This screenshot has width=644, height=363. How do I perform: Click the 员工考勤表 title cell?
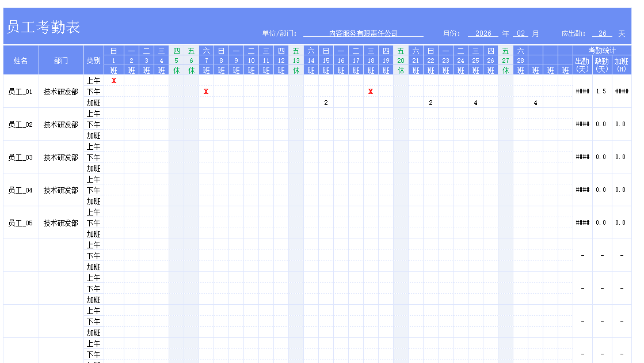pyautogui.click(x=44, y=27)
